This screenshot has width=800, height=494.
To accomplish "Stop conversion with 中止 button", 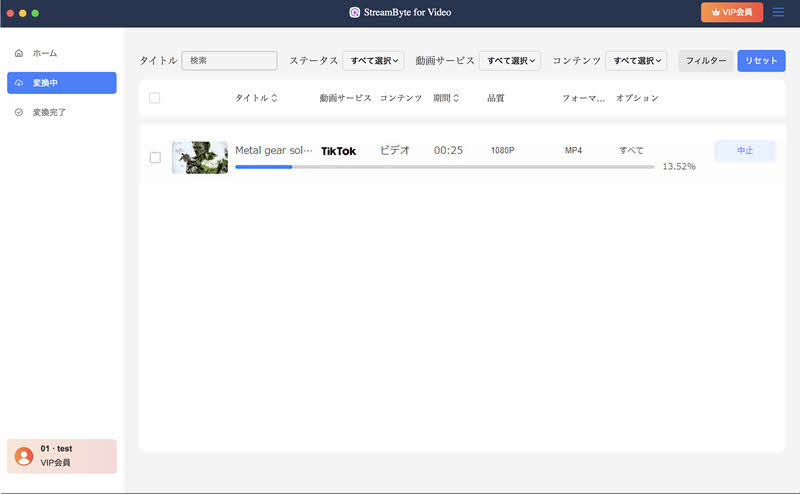I will [x=745, y=151].
